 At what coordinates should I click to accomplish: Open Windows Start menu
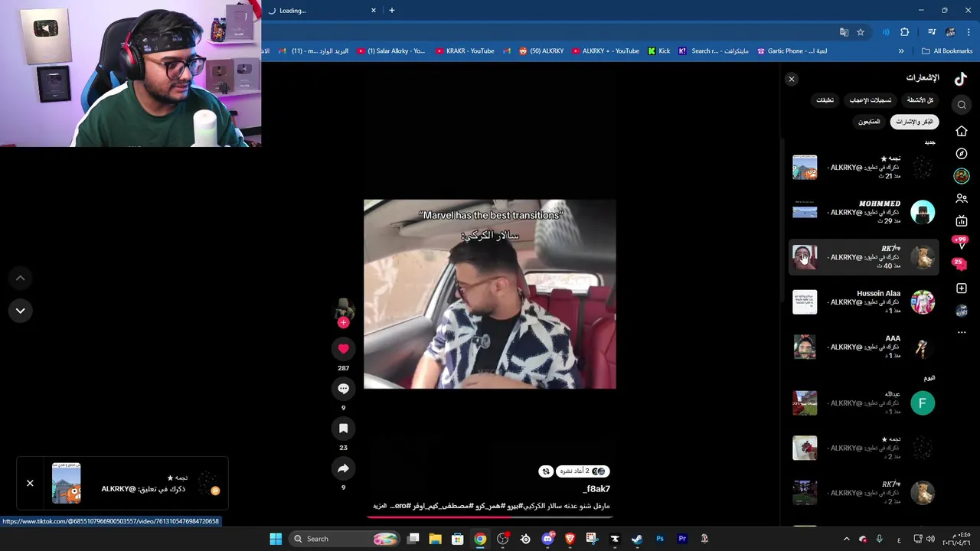tap(276, 539)
